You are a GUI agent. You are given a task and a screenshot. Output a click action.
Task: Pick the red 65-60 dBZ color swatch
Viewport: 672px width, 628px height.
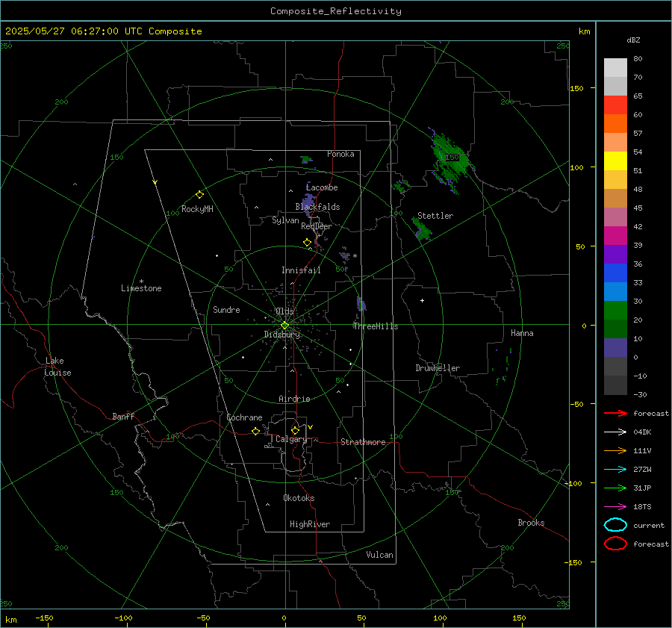pos(615,105)
